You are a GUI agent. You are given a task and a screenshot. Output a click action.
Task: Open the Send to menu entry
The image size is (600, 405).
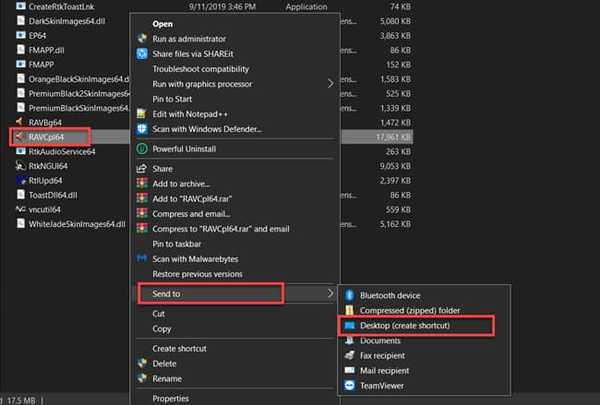235,294
